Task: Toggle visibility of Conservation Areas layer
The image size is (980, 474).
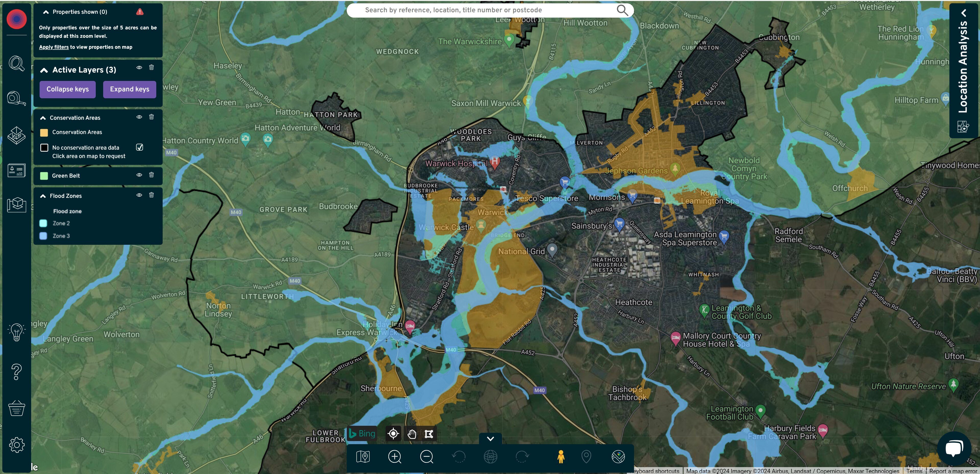Action: tap(139, 117)
